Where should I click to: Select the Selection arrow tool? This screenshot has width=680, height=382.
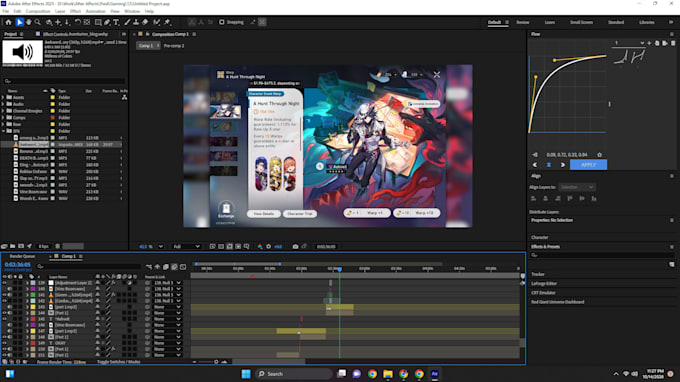coord(19,22)
